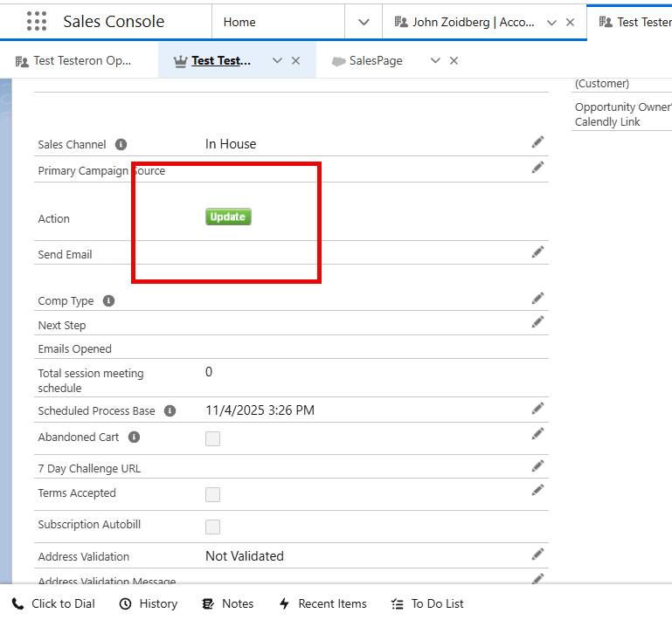Click the Abandoned Cart info icon
This screenshot has width=672, height=620.
135,437
